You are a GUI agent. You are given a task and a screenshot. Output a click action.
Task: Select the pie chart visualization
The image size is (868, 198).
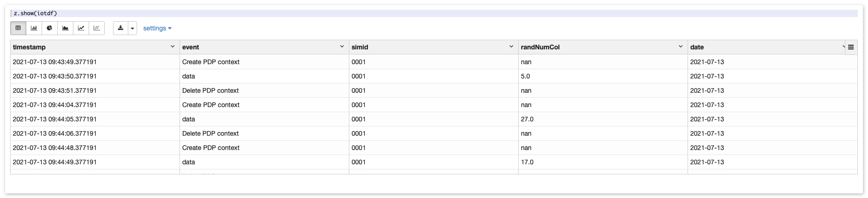[x=49, y=28]
